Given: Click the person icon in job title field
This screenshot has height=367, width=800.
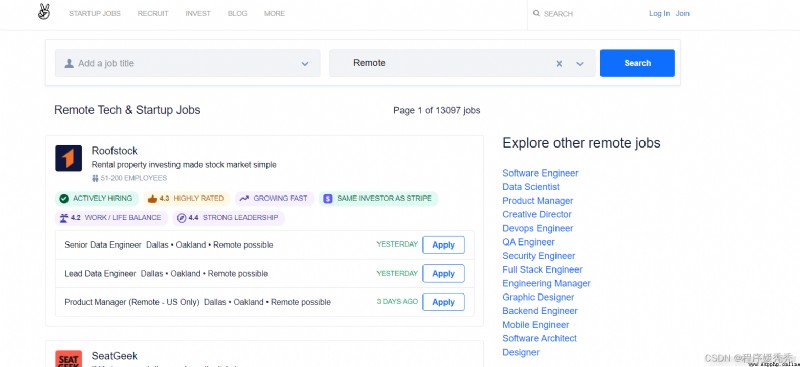Looking at the screenshot, I should (69, 63).
